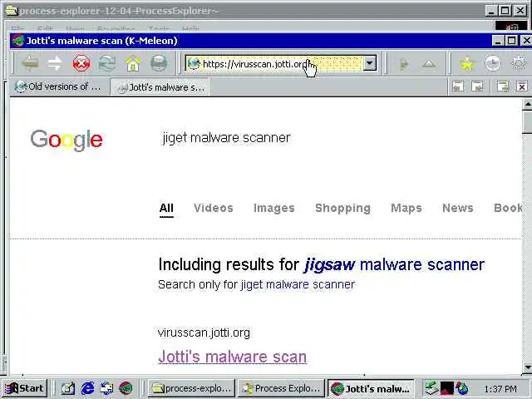Go forward with the Forward arrow icon
532x399 pixels.
point(55,63)
